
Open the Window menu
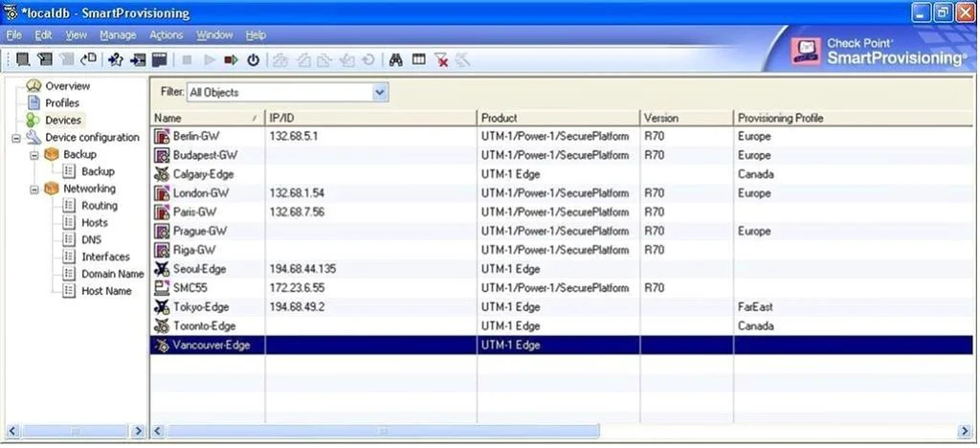pyautogui.click(x=214, y=35)
